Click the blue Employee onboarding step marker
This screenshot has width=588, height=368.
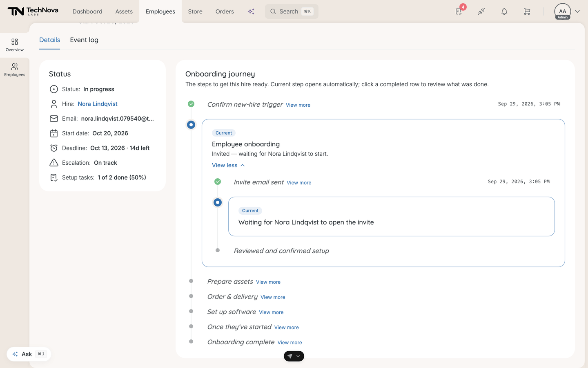click(x=191, y=125)
